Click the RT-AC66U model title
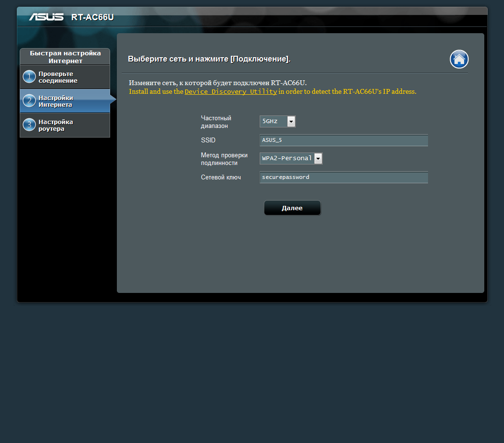Image resolution: width=504 pixels, height=443 pixels. pos(92,17)
